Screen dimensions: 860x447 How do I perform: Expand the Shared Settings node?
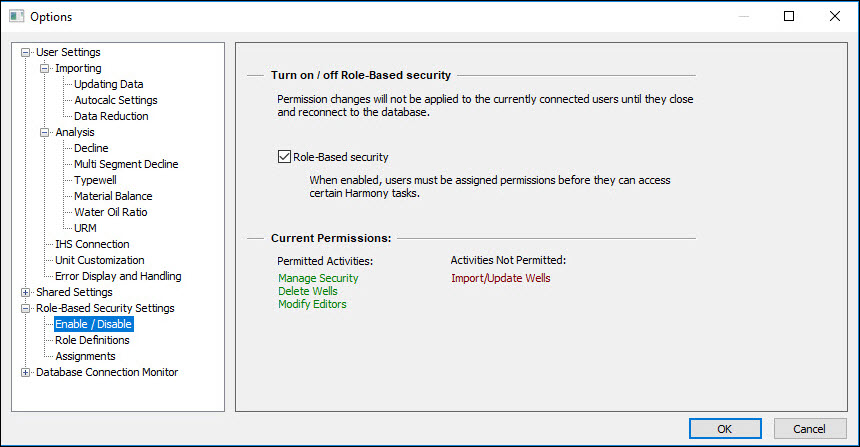click(26, 292)
